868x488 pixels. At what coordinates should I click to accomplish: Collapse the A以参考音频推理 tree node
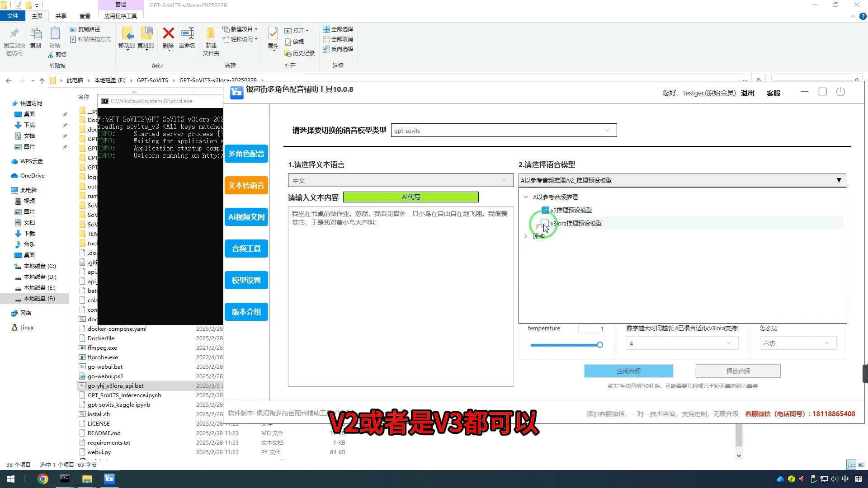pyautogui.click(x=526, y=197)
